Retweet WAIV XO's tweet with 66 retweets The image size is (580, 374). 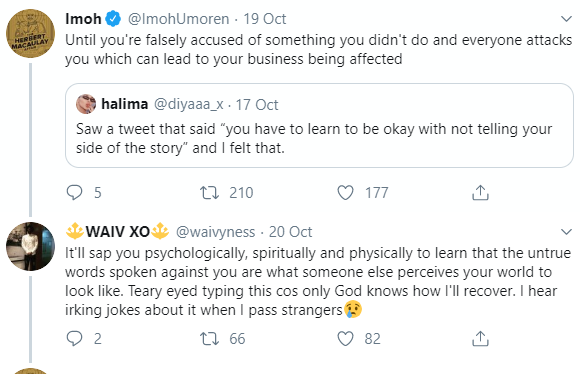tap(209, 338)
